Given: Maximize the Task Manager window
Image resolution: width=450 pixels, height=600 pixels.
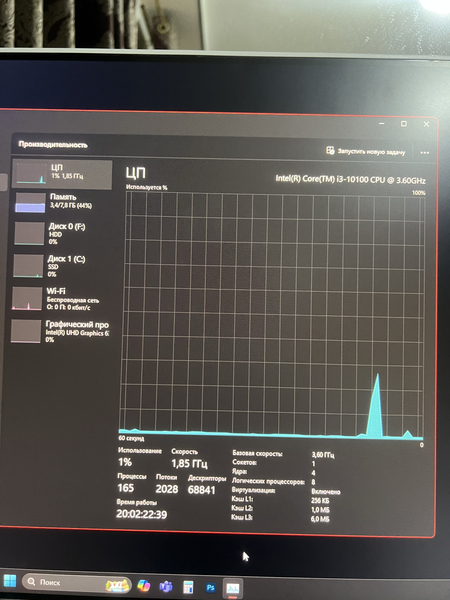Looking at the screenshot, I should click(404, 124).
